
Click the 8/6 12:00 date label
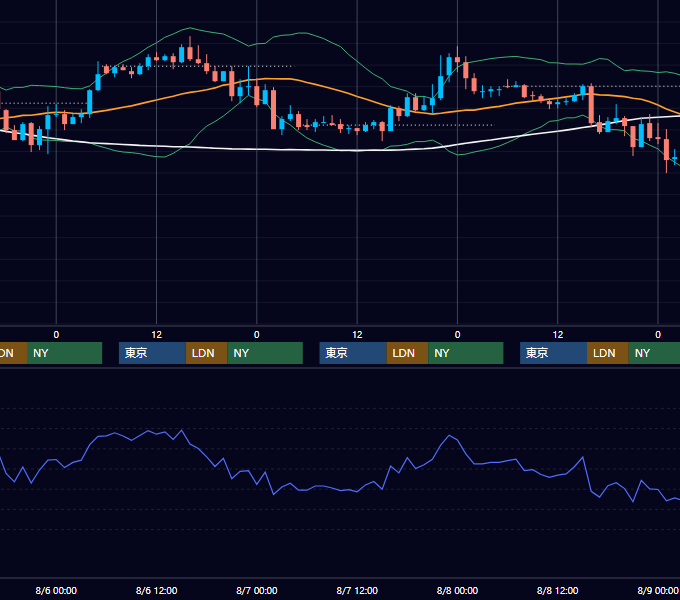[157, 590]
